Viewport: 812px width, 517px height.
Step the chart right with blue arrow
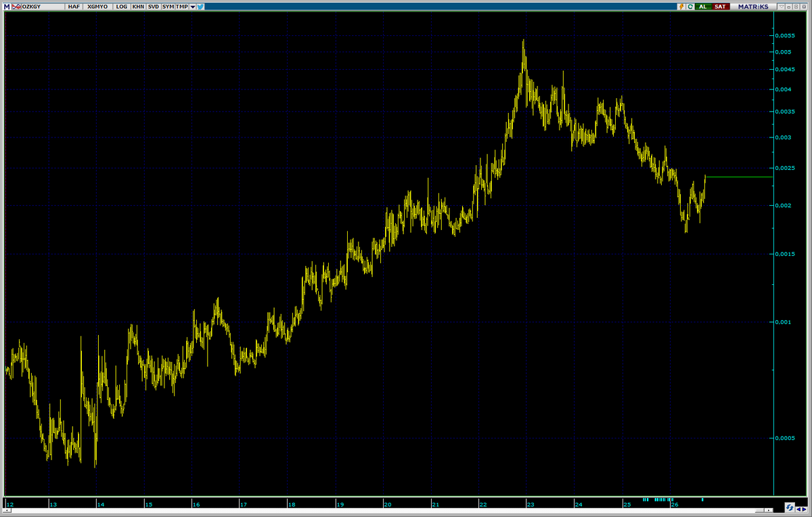pos(804,510)
